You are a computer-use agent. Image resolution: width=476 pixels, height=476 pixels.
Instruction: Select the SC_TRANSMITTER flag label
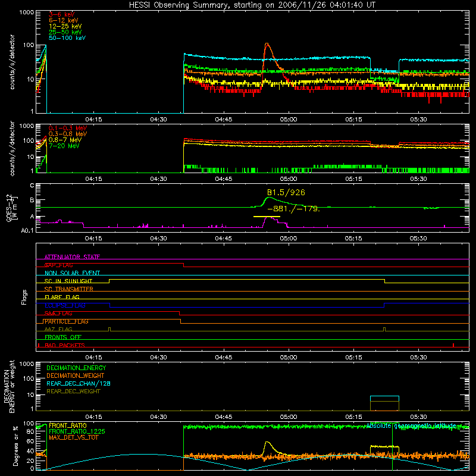68,289
